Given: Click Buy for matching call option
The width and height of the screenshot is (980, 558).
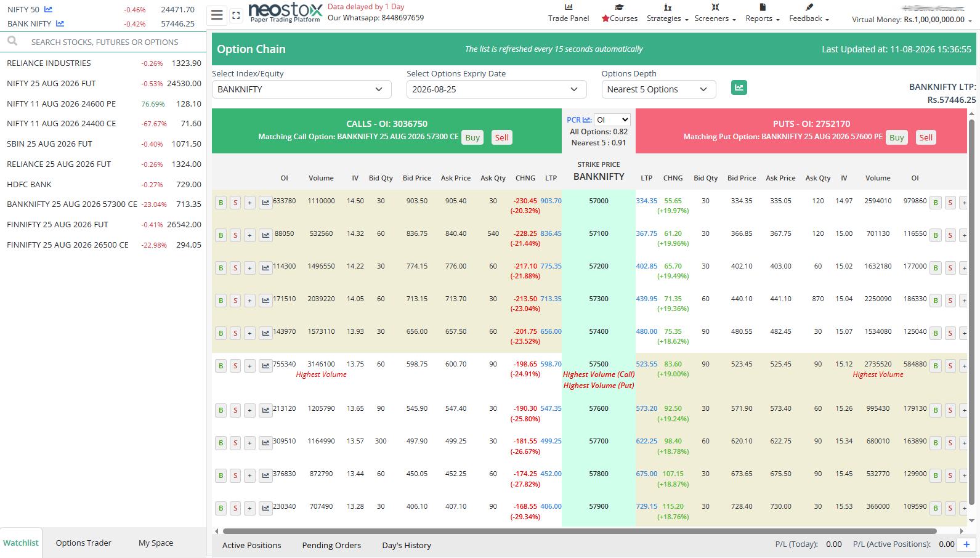Looking at the screenshot, I should click(x=472, y=137).
